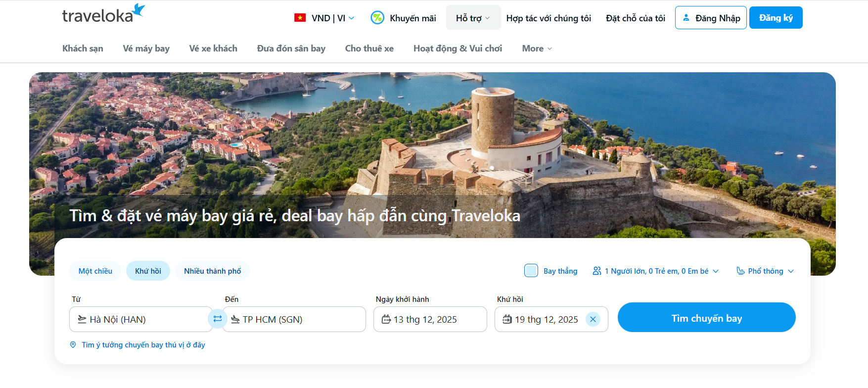Click the 'Ngày khởi hành' label
The width and height of the screenshot is (868, 388).
[402, 299]
